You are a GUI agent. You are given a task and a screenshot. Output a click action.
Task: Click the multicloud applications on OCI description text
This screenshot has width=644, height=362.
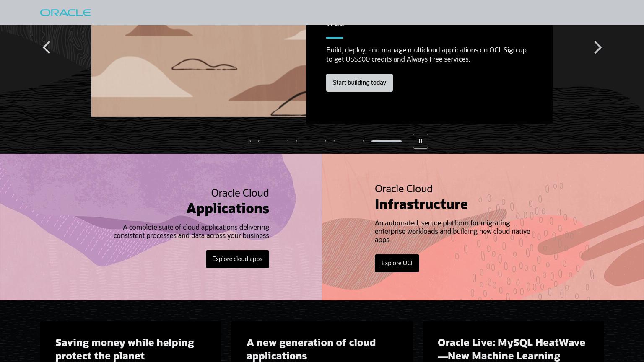[x=426, y=54]
